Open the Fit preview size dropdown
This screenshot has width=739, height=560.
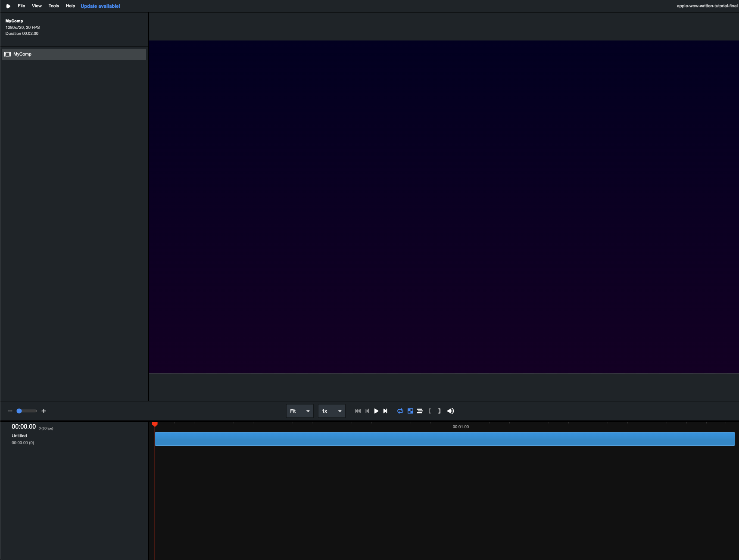pyautogui.click(x=299, y=411)
